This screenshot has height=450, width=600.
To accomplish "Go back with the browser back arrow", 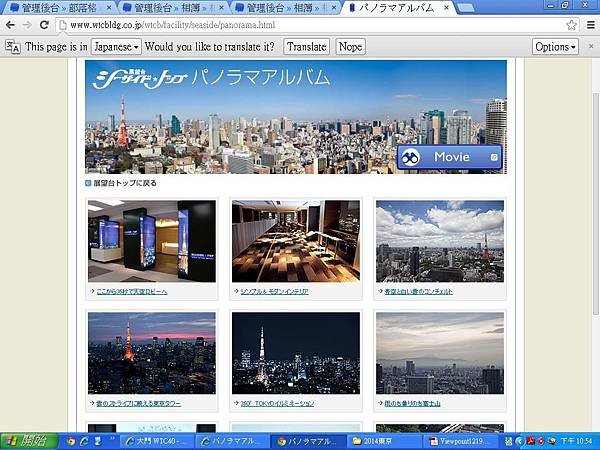I will (x=10, y=25).
